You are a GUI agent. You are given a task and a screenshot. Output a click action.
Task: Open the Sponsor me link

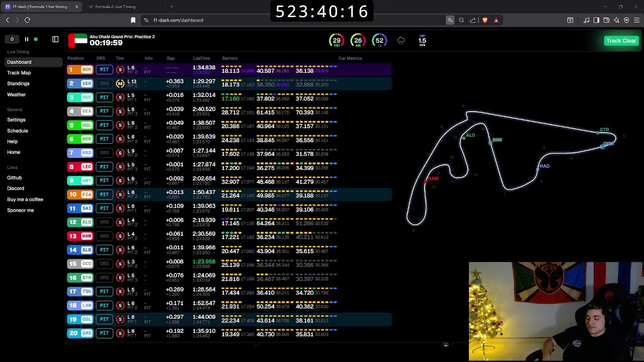pos(21,210)
